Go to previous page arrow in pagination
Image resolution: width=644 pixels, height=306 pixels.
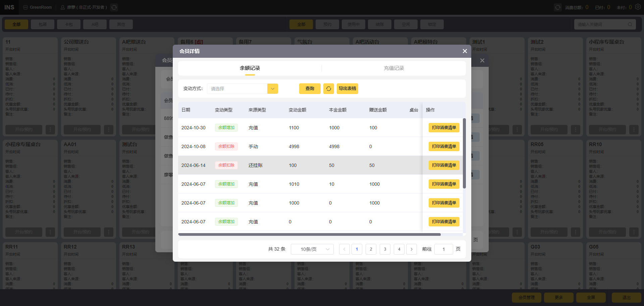pyautogui.click(x=344, y=249)
